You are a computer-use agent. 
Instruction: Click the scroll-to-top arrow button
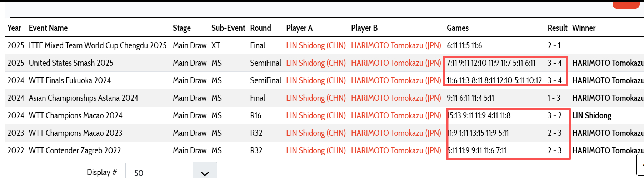(x=641, y=166)
